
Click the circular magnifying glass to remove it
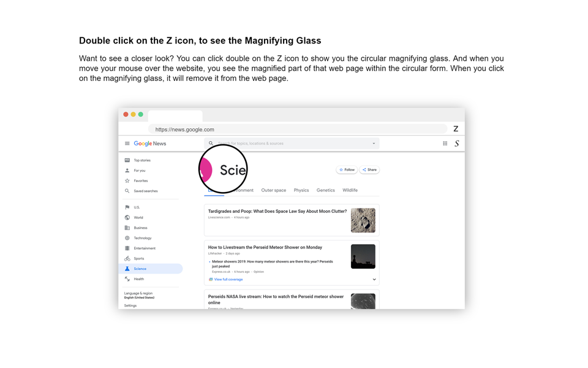click(x=223, y=169)
